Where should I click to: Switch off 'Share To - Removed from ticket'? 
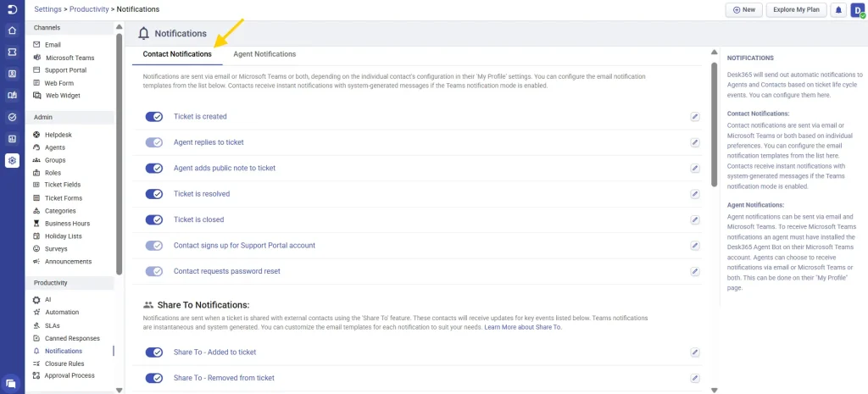pyautogui.click(x=154, y=378)
